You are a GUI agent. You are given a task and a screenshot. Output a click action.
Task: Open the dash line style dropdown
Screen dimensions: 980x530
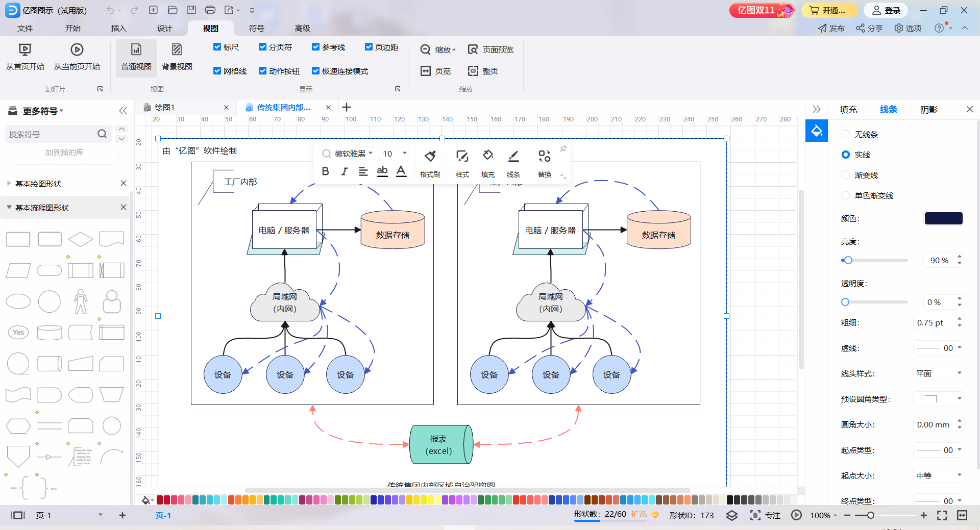(938, 348)
